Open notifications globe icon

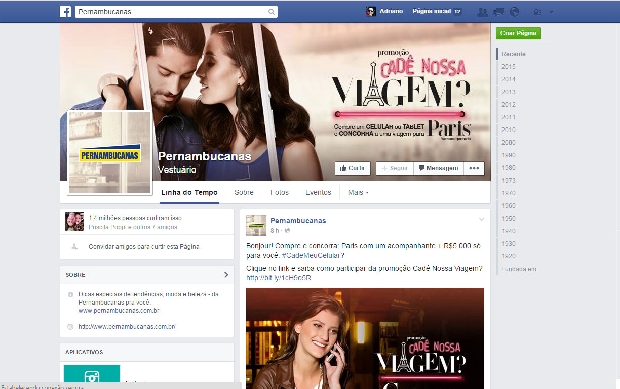coord(514,12)
